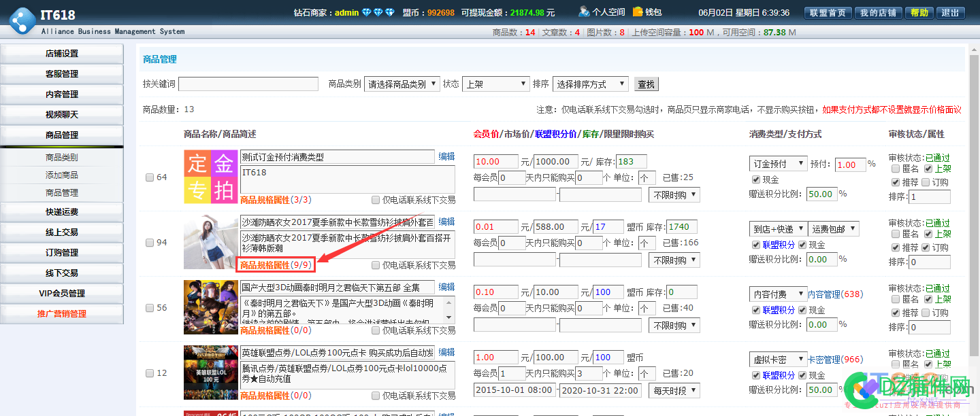This screenshot has width=980, height=416.
Task: Tick selection checkbox for product 94
Action: [x=150, y=243]
